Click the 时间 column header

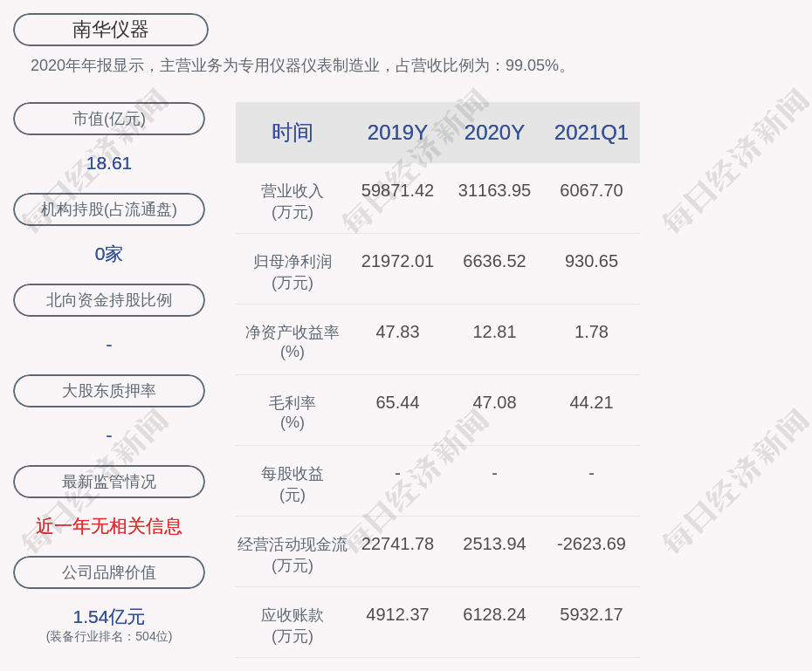point(292,133)
